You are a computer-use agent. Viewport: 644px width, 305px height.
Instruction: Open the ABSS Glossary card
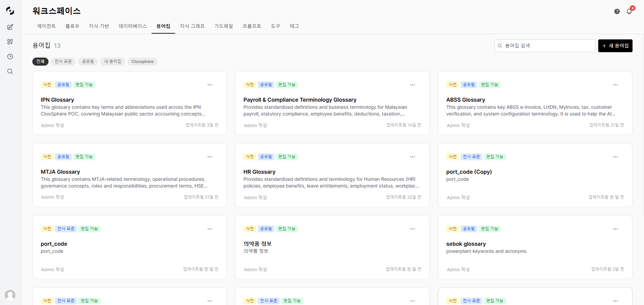pyautogui.click(x=535, y=103)
